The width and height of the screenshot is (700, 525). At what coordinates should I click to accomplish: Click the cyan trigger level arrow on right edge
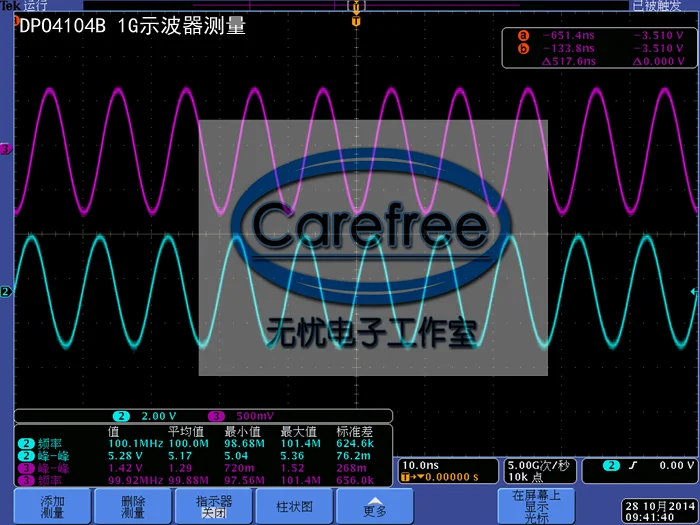693,292
